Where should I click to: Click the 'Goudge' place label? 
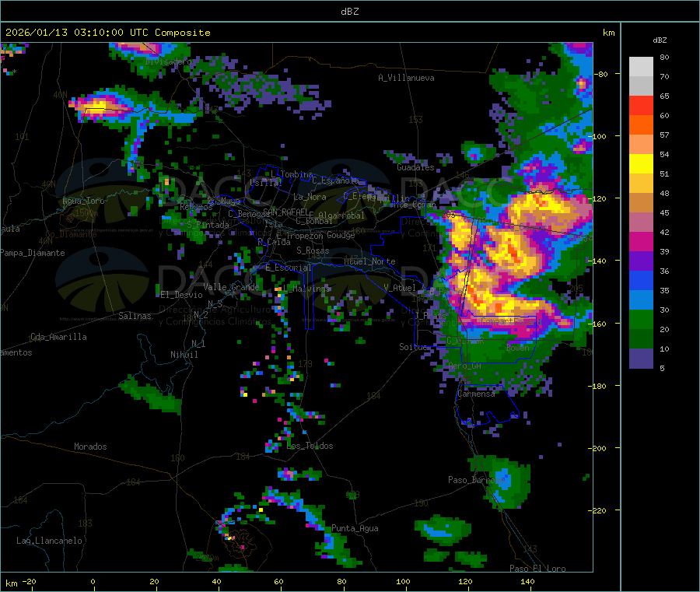(341, 235)
